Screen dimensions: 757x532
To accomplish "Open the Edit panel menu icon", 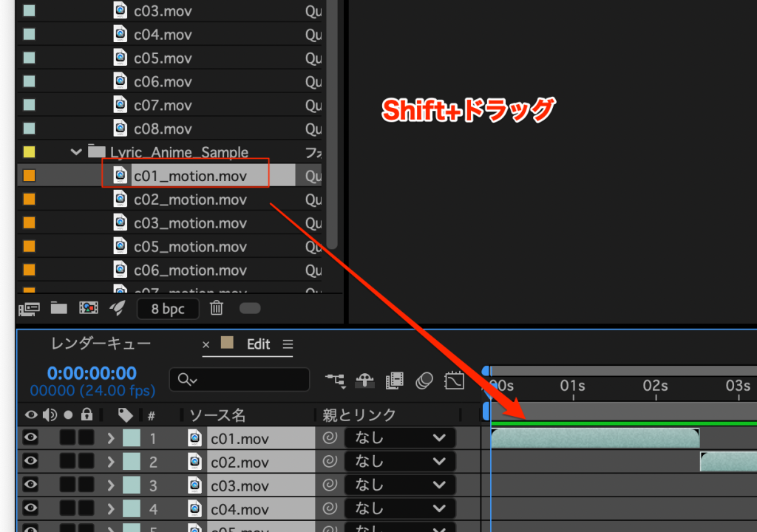I will coord(288,344).
